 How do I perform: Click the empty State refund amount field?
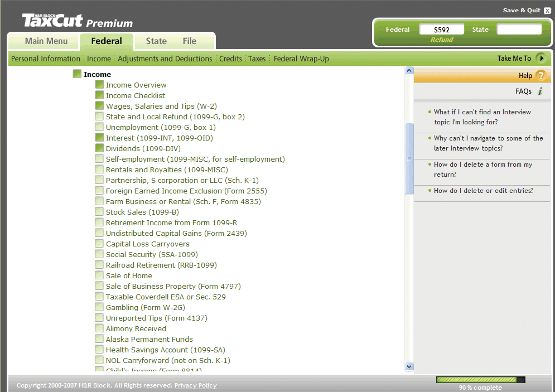click(x=519, y=29)
